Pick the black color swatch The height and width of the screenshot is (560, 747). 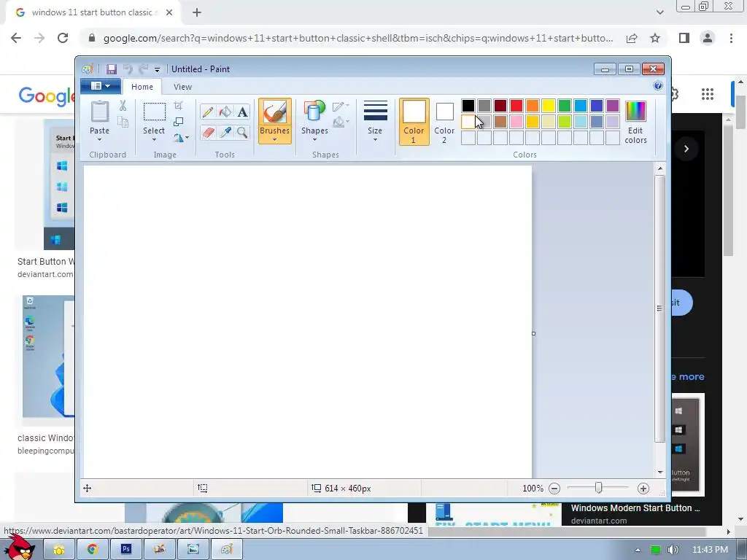(x=468, y=106)
